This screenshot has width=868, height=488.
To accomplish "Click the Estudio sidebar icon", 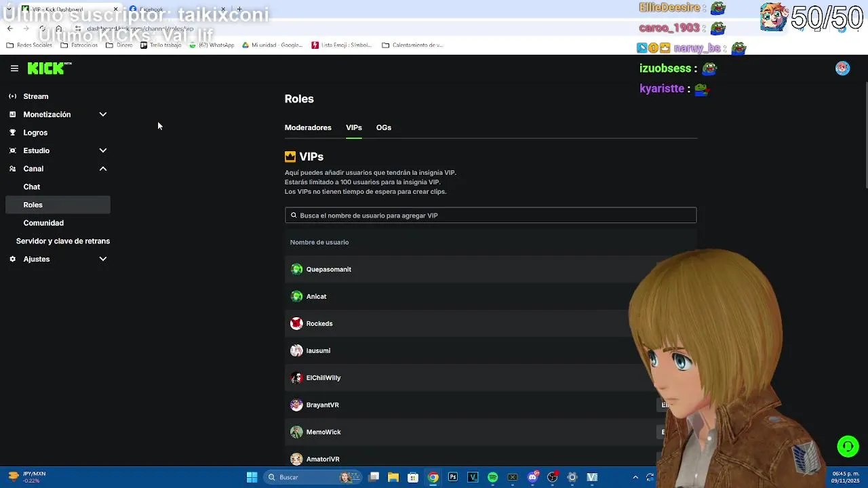I will click(x=12, y=150).
